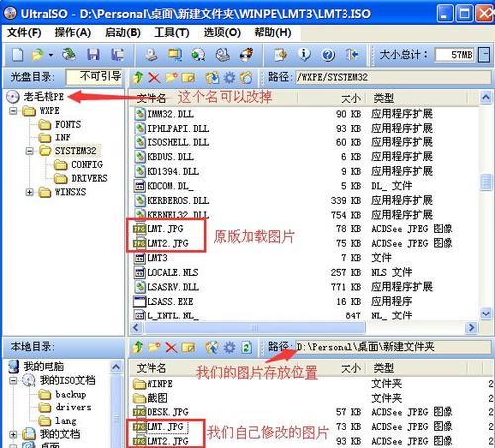The image size is (495, 448).
Task: Collapse the SYSTEM32 tree node
Action: point(30,151)
